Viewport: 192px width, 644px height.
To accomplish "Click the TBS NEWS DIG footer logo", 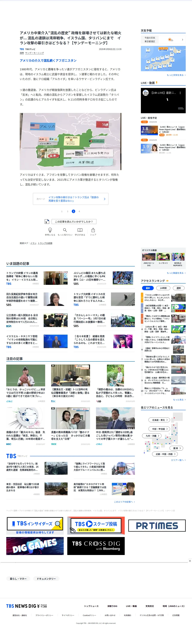I will pyautogui.click(x=26, y=606).
